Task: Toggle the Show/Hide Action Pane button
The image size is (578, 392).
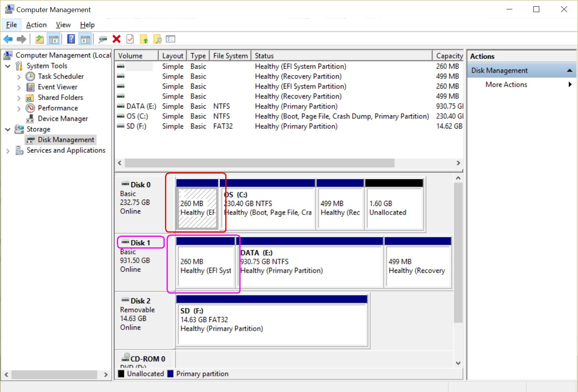Action: click(x=85, y=39)
